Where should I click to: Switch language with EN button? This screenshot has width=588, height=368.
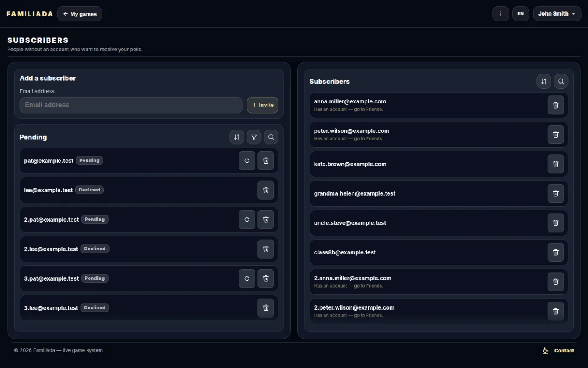point(521,14)
